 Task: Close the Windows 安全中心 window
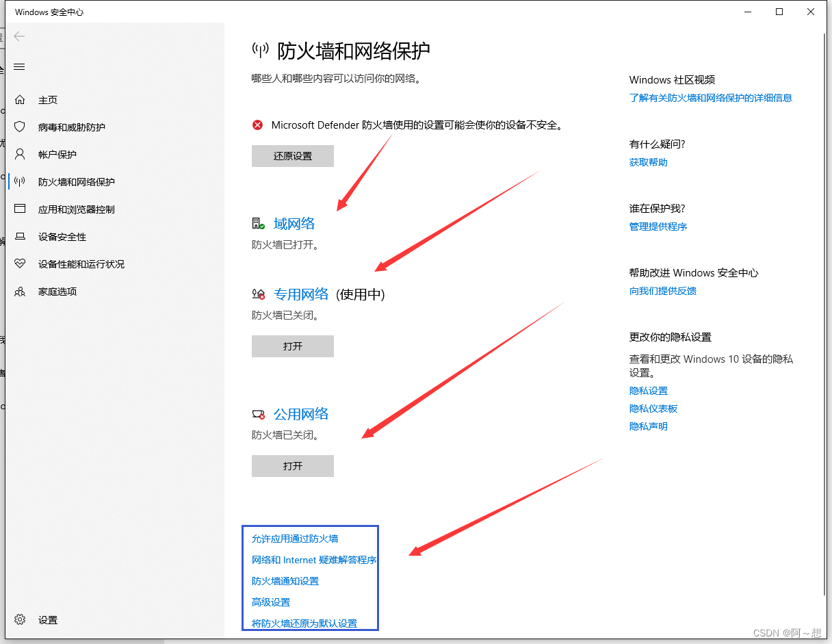[811, 12]
